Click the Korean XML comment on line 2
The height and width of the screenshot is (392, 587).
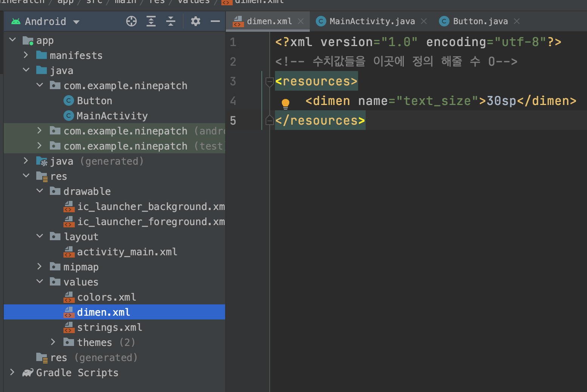coord(396,61)
